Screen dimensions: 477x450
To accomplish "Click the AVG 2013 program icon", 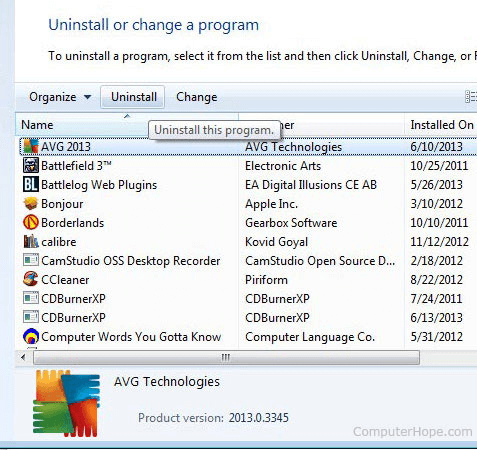I will click(31, 147).
